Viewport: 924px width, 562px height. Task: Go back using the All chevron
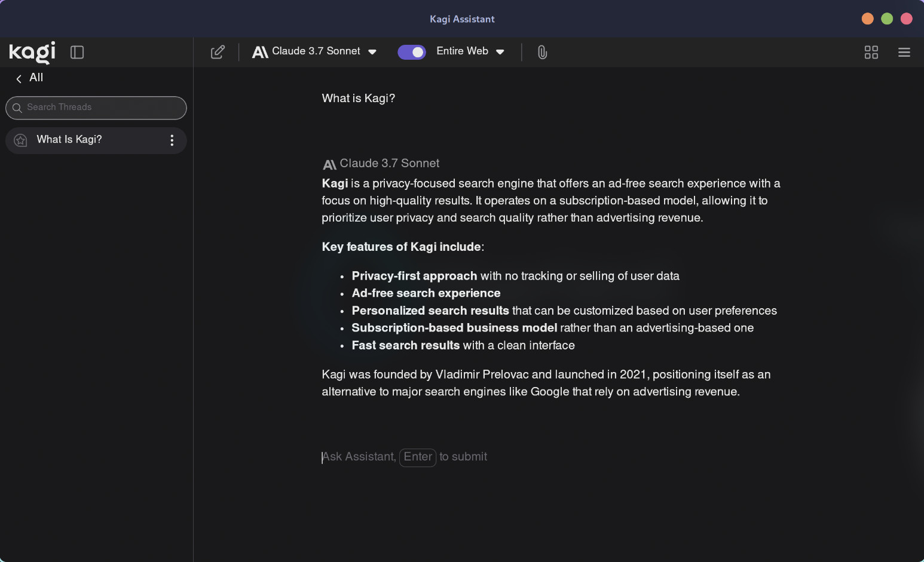[19, 79]
